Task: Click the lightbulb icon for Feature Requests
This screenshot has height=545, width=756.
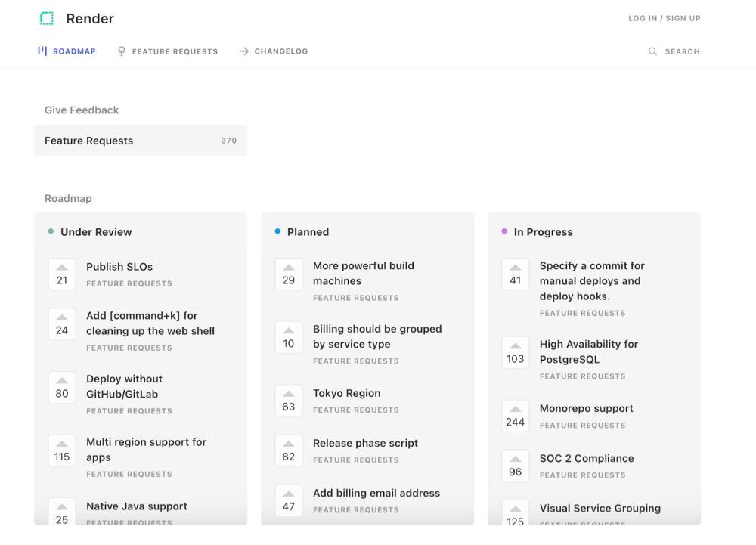Action: click(122, 51)
